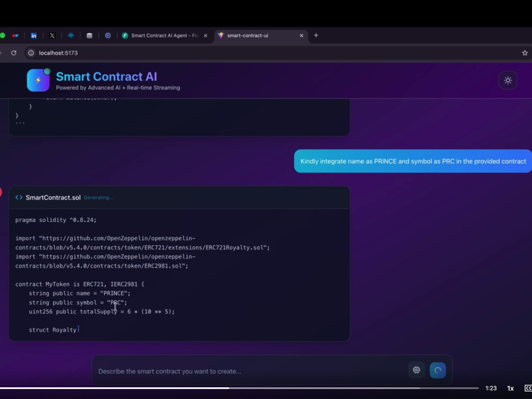Screen dimensions: 532x399
Task: Click the Smart Contract AI lightning logo
Action: [x=38, y=80]
